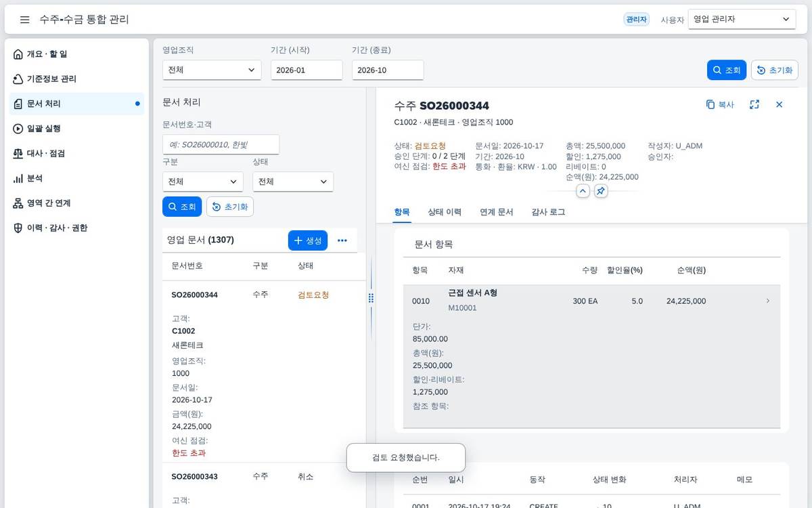Open item 0010 details chevron
Screen dimensions: 812x508
pos(767,301)
